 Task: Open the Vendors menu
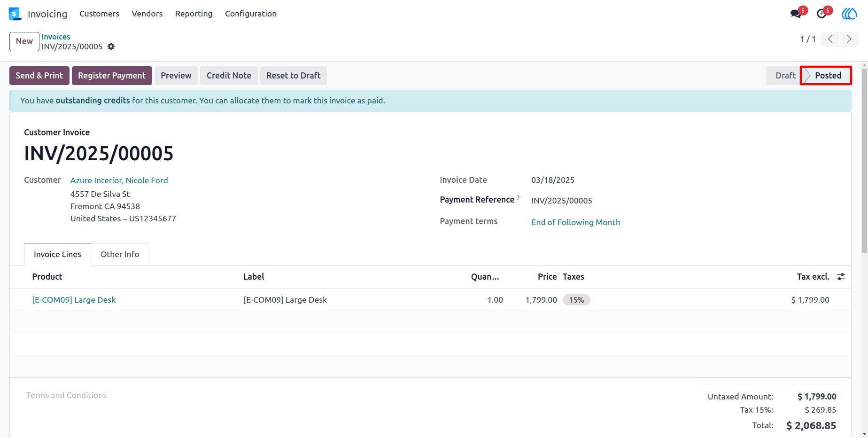point(147,14)
